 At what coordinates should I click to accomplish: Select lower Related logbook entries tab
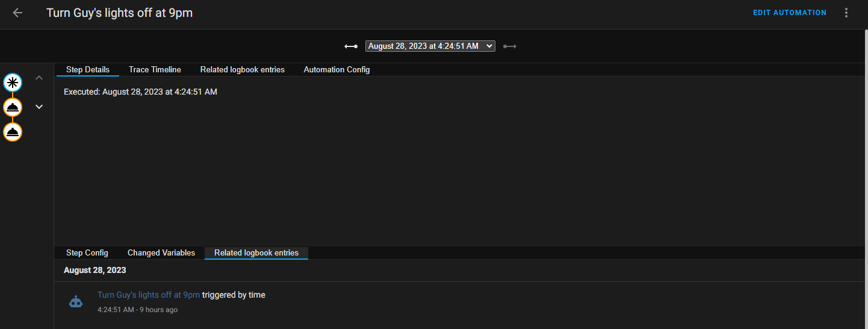(256, 252)
